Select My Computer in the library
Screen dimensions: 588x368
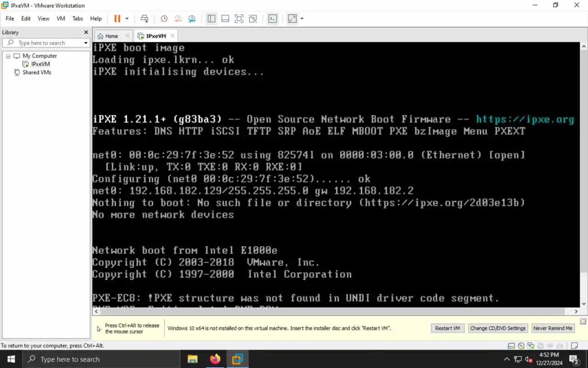pos(40,56)
